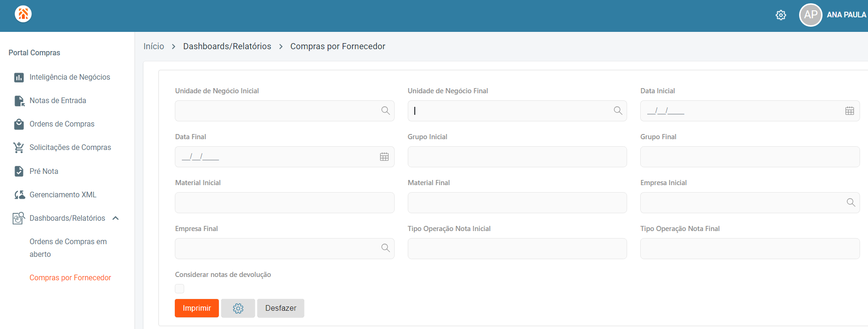
Task: Click the AP user avatar
Action: [810, 15]
